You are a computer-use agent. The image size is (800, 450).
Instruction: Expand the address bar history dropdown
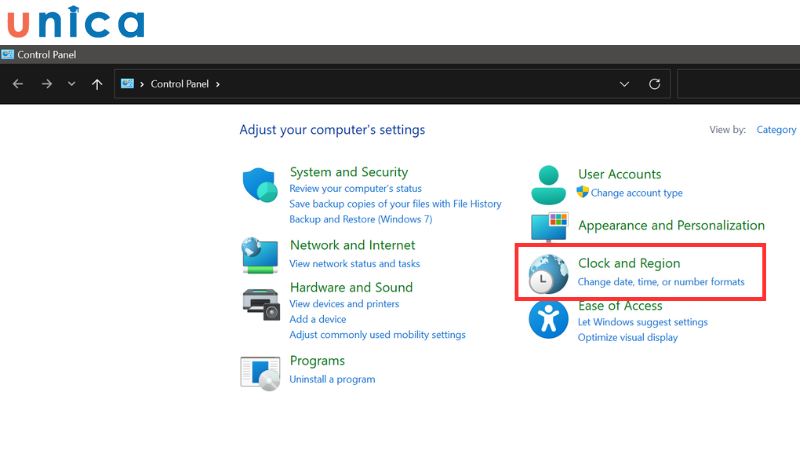pyautogui.click(x=624, y=84)
